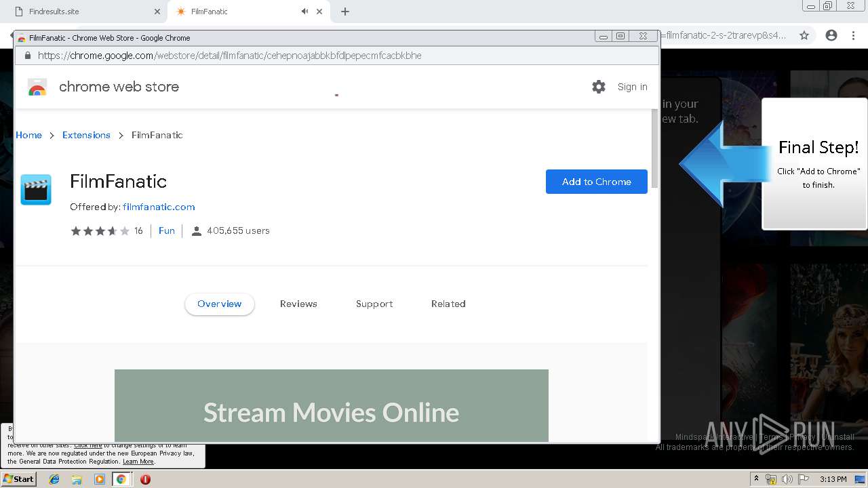
Task: Open the Chrome Web Store settings gear
Action: click(x=598, y=87)
